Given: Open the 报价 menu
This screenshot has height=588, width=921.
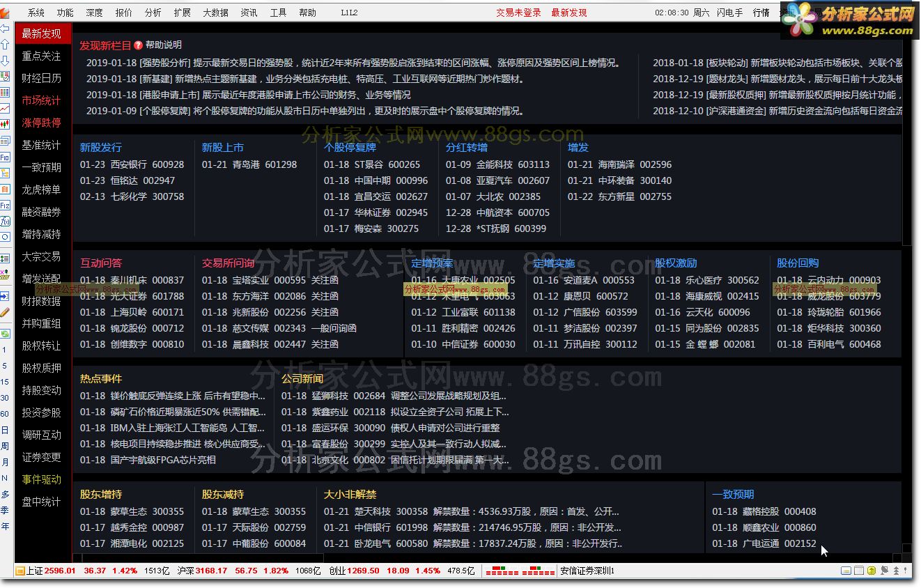Looking at the screenshot, I should click(124, 13).
